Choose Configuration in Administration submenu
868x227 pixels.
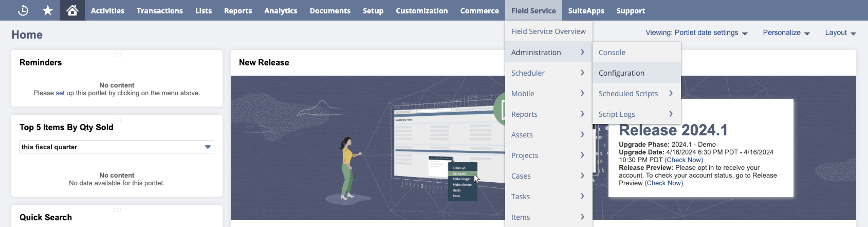click(x=637, y=73)
